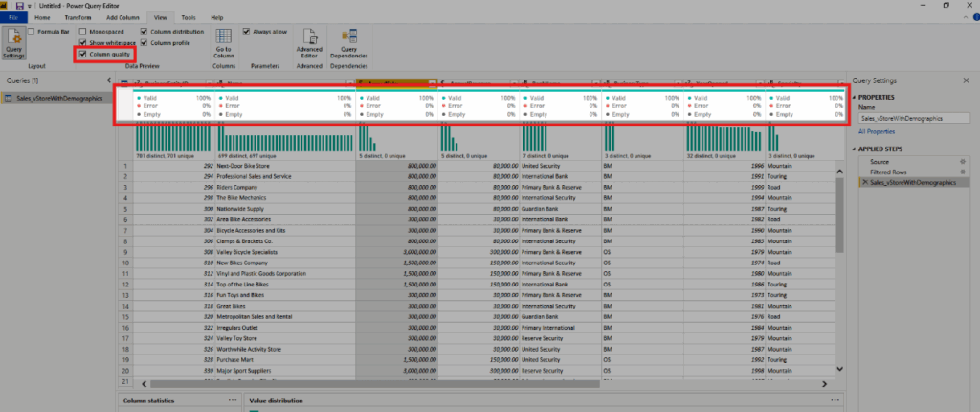
Task: Open the Help tab
Action: pyautogui.click(x=217, y=18)
